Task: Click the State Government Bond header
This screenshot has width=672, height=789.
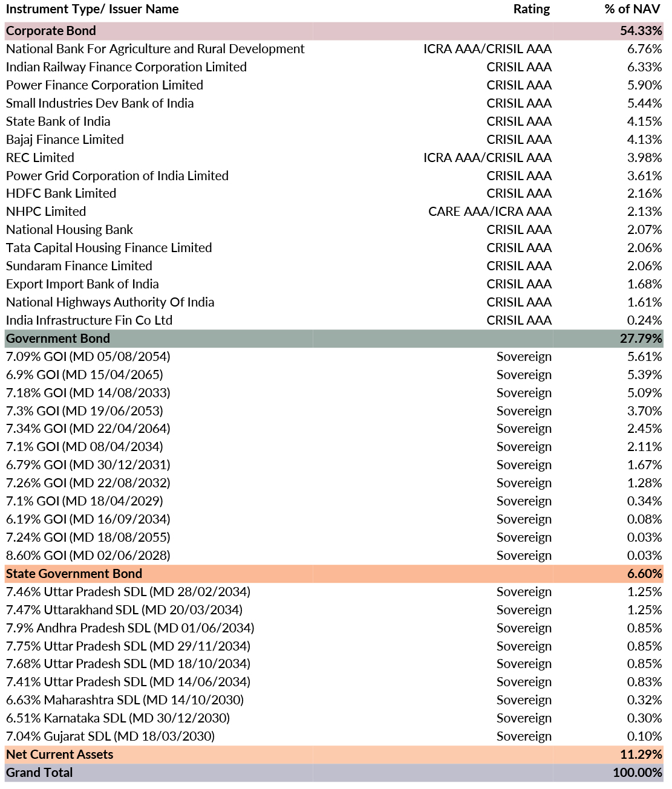Action: tap(74, 574)
